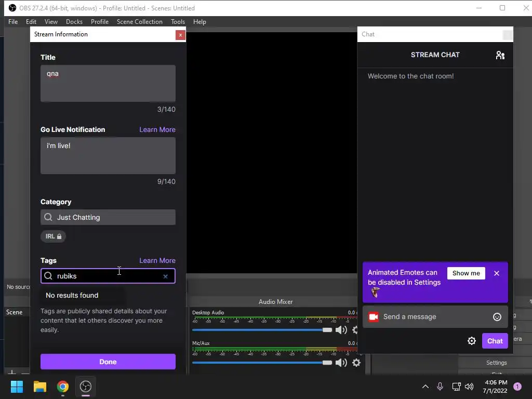Screen dimensions: 532x399
Task: Open chat settings gear
Action: [472, 341]
